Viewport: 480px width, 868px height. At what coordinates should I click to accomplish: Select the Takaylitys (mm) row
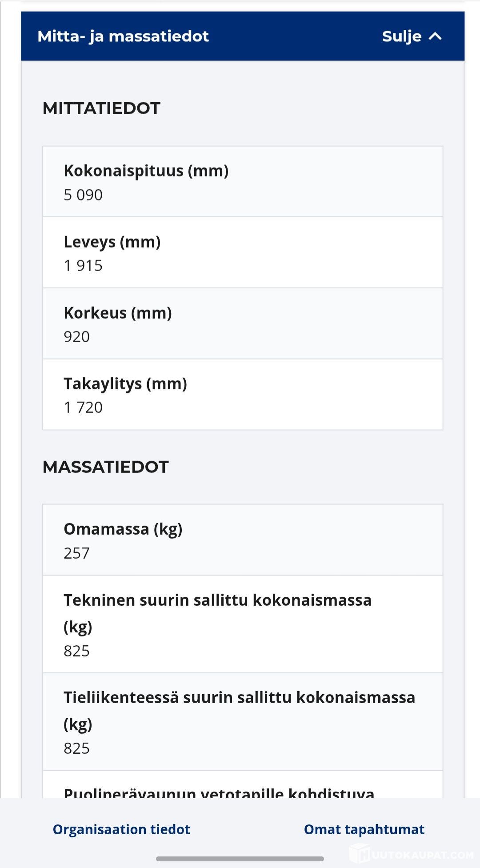tap(243, 395)
